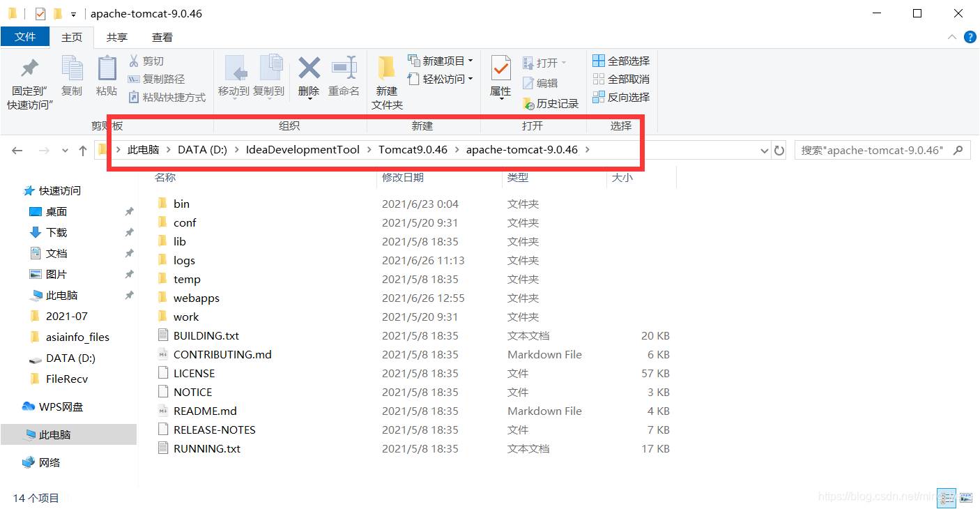Click Select all (全部选择)
Screen dimensions: 980x509
click(621, 61)
